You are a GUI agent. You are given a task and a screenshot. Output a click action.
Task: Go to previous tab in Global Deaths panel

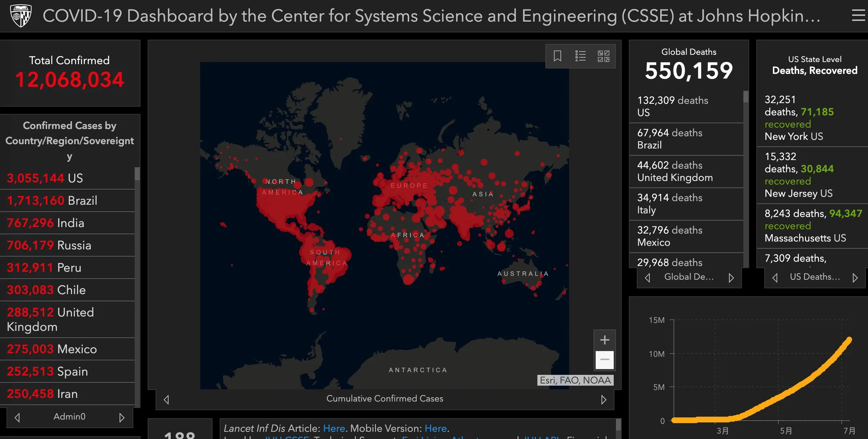(648, 278)
